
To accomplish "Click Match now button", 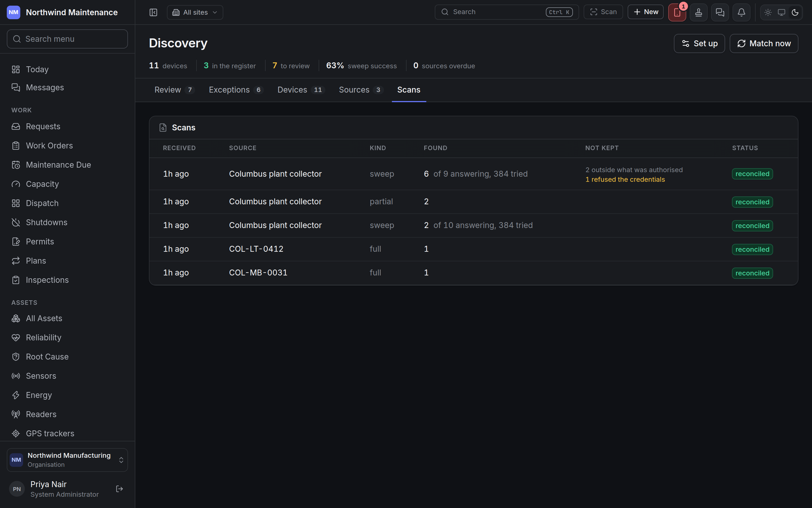I will tap(764, 43).
